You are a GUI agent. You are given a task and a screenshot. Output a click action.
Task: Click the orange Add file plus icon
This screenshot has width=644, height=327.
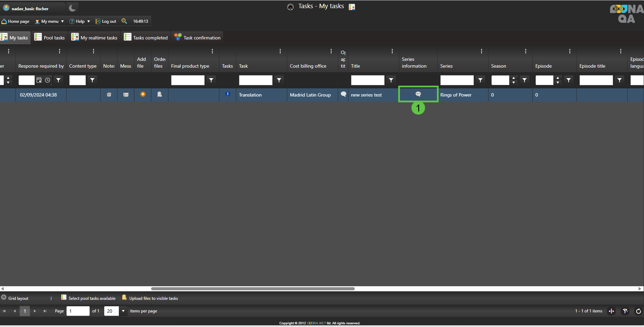coord(143,94)
